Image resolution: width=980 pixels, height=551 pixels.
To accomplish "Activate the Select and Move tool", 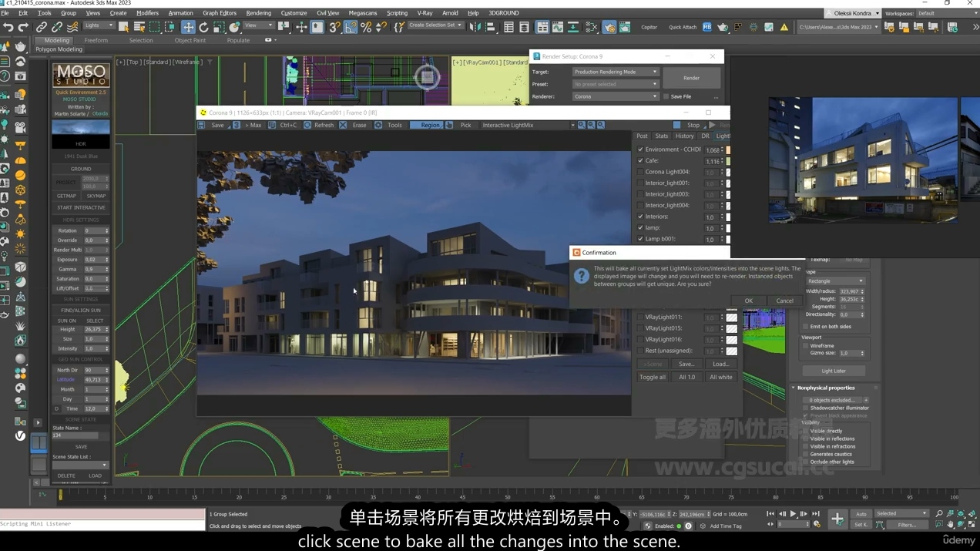I will tap(188, 27).
